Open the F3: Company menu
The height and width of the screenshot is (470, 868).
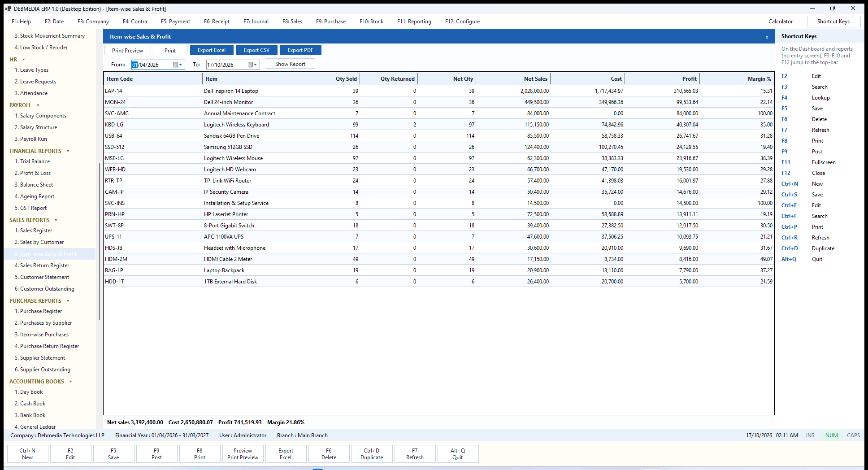[x=93, y=22]
